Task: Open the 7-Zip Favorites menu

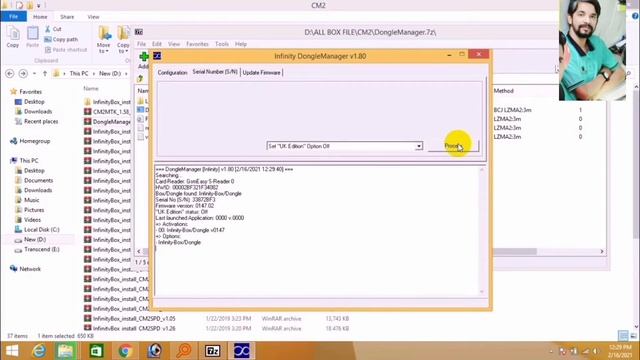Action: pos(197,44)
